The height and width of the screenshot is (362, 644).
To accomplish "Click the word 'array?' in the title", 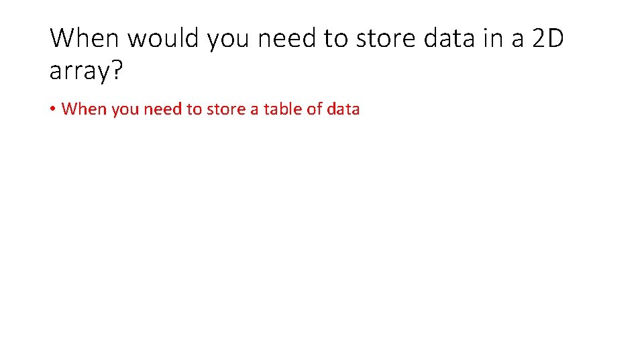I will click(86, 71).
